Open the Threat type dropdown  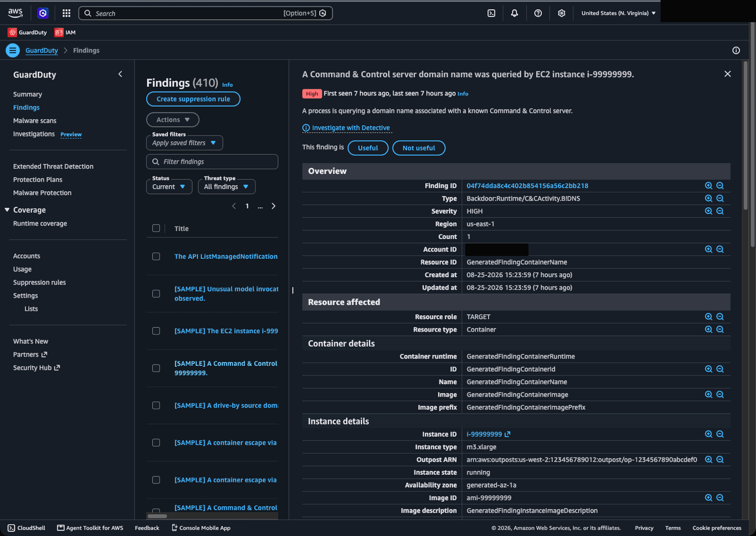click(227, 187)
